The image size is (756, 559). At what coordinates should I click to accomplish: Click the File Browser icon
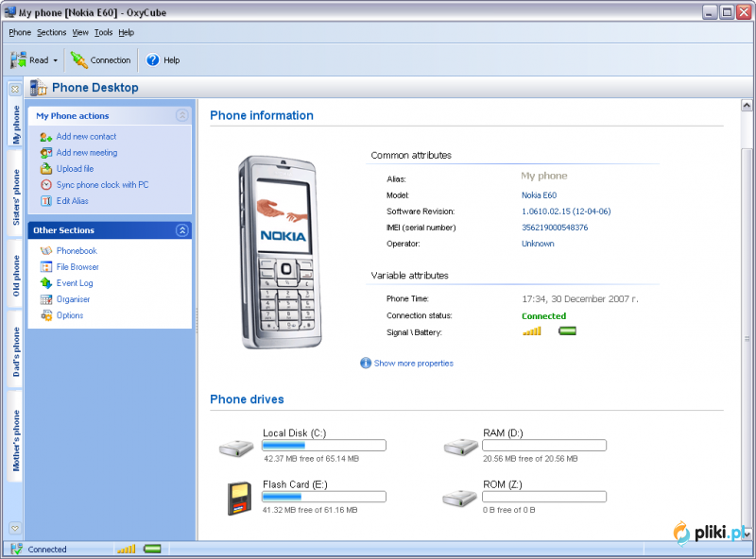[x=45, y=267]
